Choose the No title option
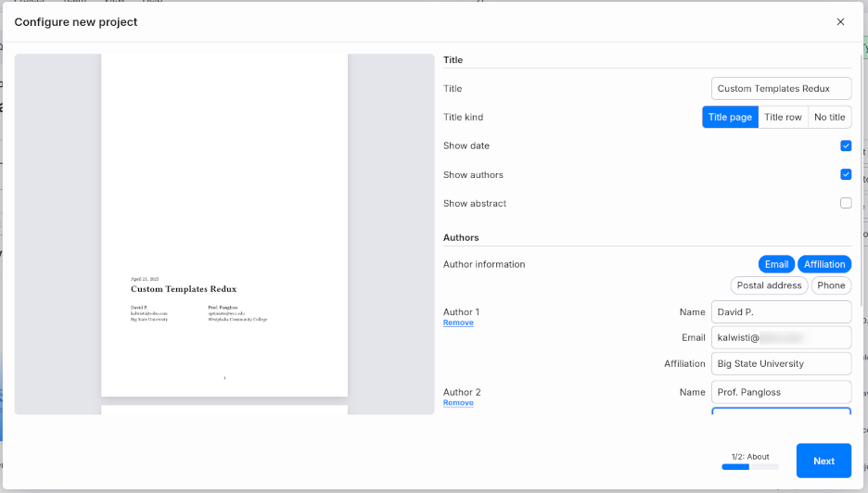The width and height of the screenshot is (868, 493). pyautogui.click(x=829, y=118)
